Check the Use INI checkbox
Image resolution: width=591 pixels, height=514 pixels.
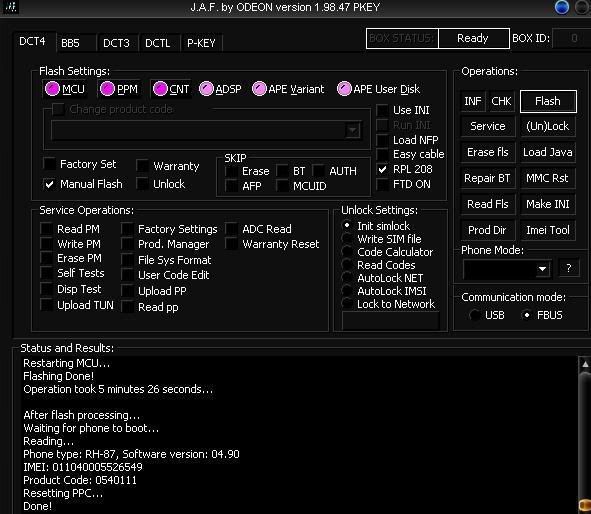(382, 110)
